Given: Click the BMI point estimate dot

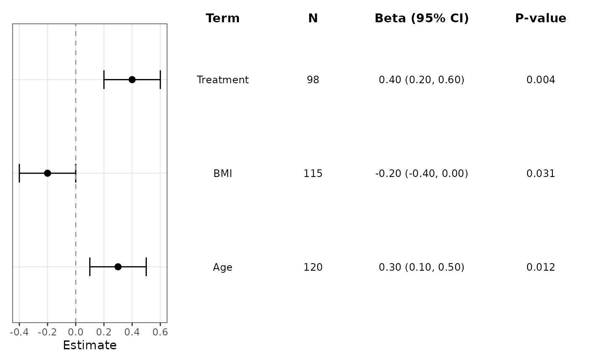Looking at the screenshot, I should point(48,173).
